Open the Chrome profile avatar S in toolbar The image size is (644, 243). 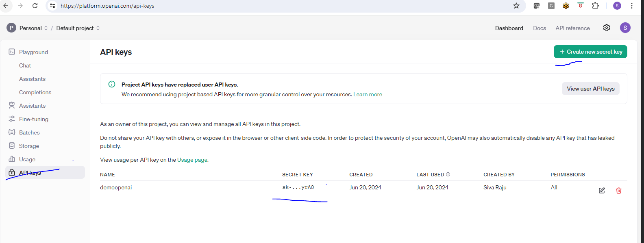(617, 6)
